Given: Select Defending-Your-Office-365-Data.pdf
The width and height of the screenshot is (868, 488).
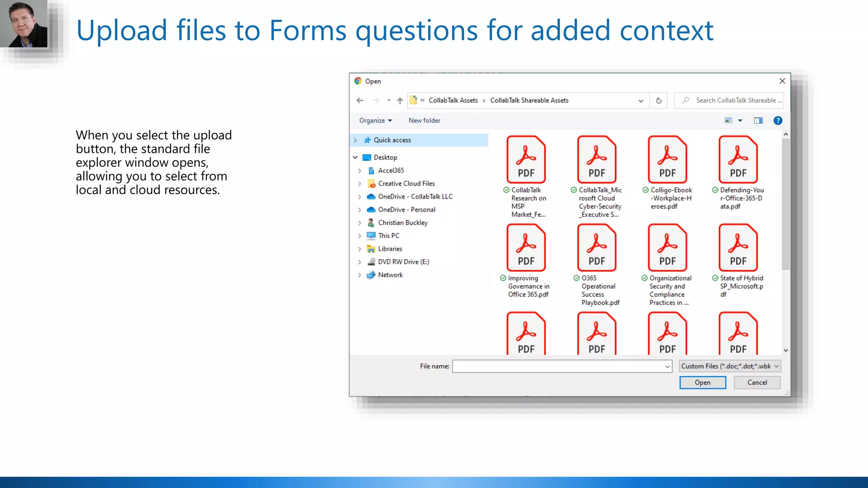Looking at the screenshot, I should pos(738,173).
